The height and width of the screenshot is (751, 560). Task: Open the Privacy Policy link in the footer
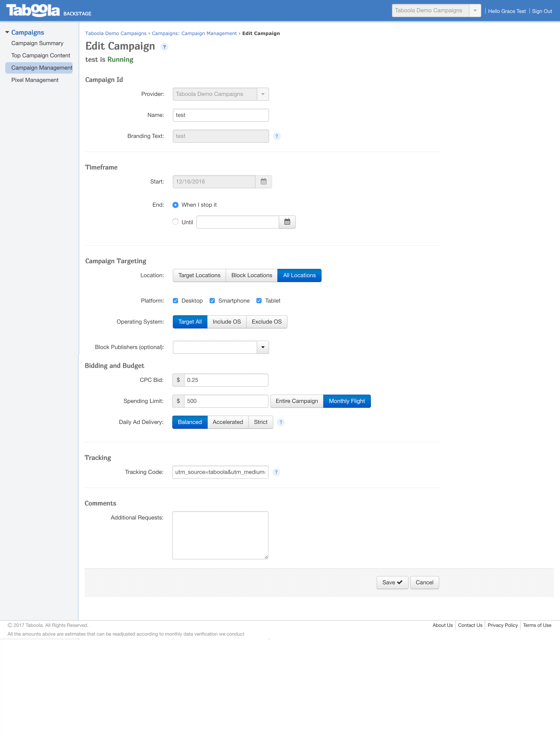[502, 625]
